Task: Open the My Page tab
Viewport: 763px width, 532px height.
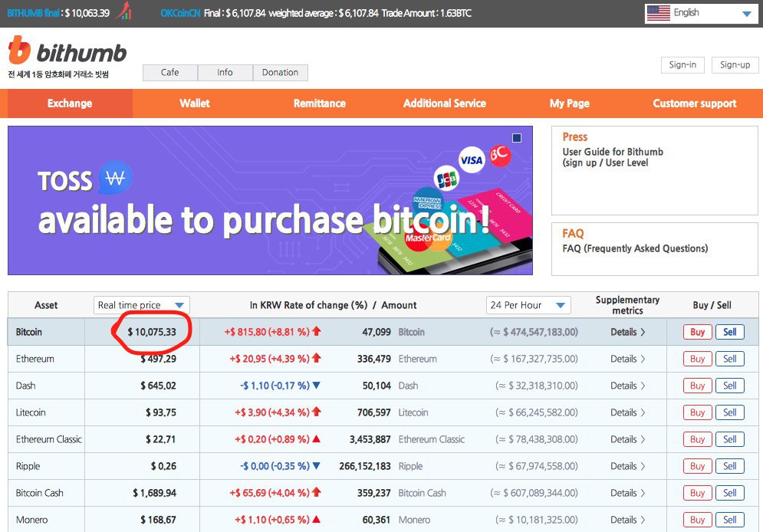Action: [569, 103]
